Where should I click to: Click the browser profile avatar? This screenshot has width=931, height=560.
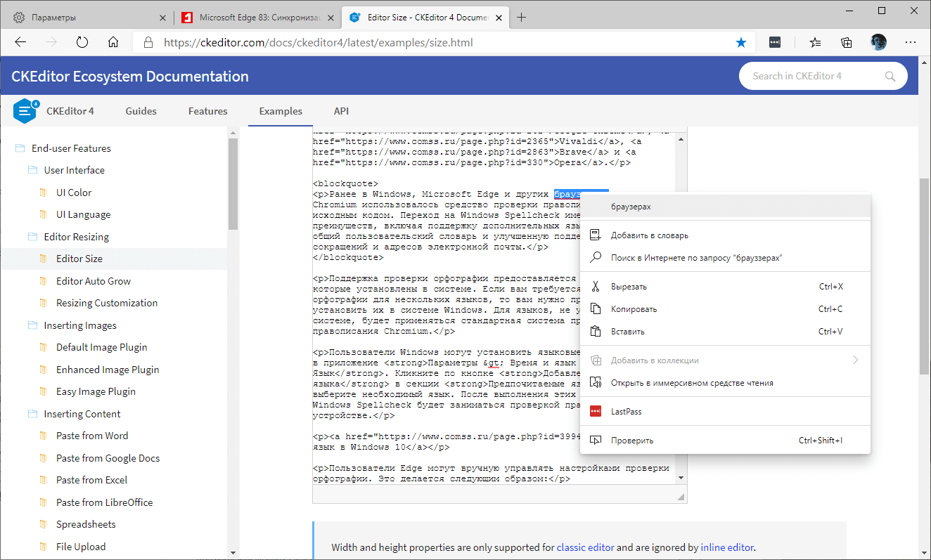click(878, 42)
